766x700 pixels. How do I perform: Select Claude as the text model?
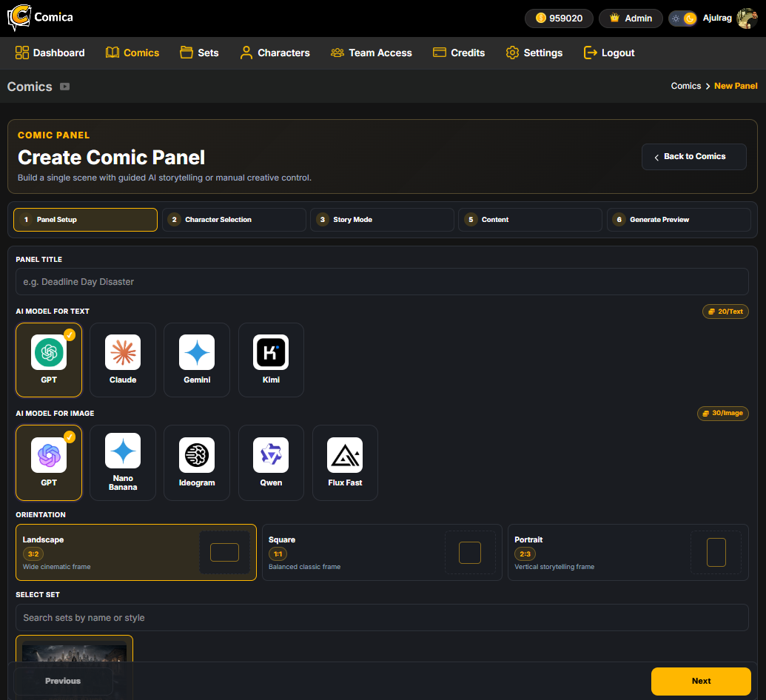(x=123, y=360)
